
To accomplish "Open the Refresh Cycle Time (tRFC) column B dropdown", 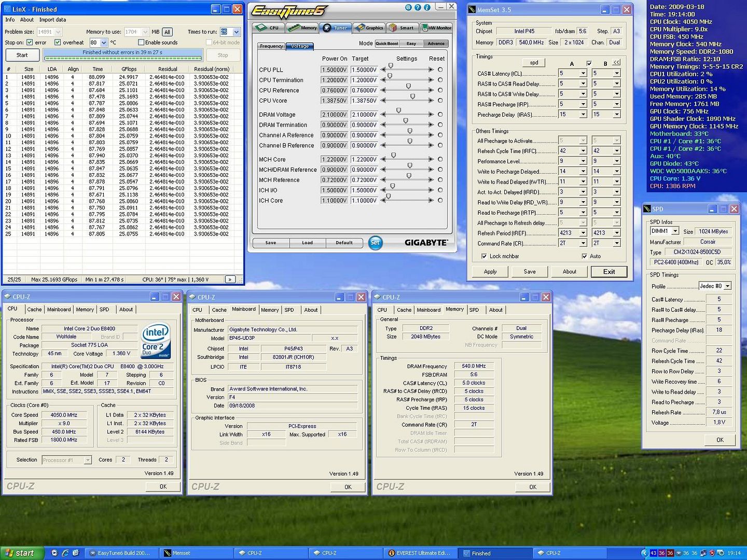I will click(x=616, y=151).
